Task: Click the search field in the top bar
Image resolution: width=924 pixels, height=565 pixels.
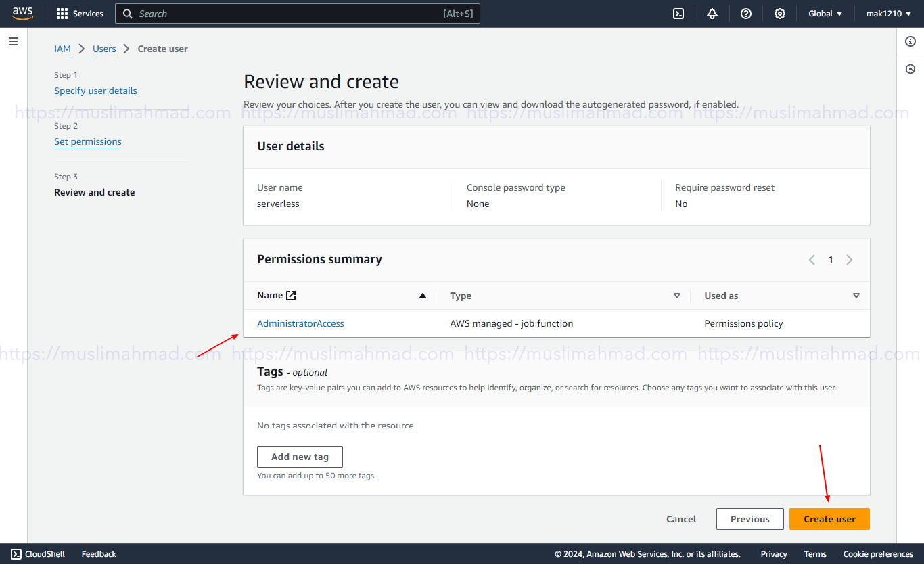Action: (x=298, y=14)
